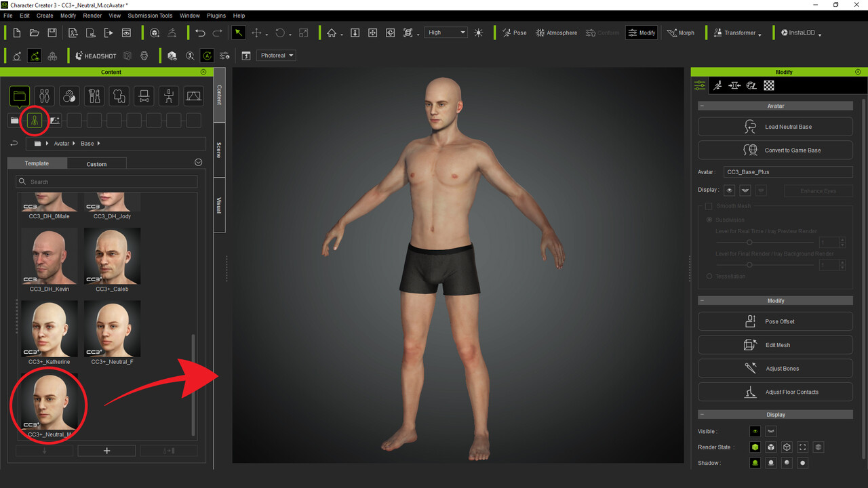This screenshot has height=488, width=868.
Task: Set Render State to bounding box brackets
Action: [803, 447]
